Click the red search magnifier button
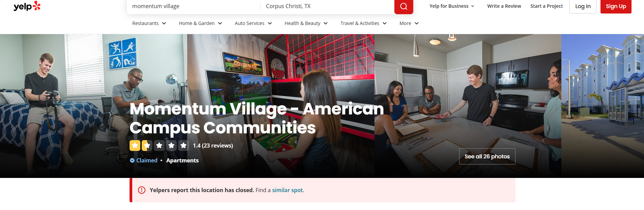 click(403, 6)
